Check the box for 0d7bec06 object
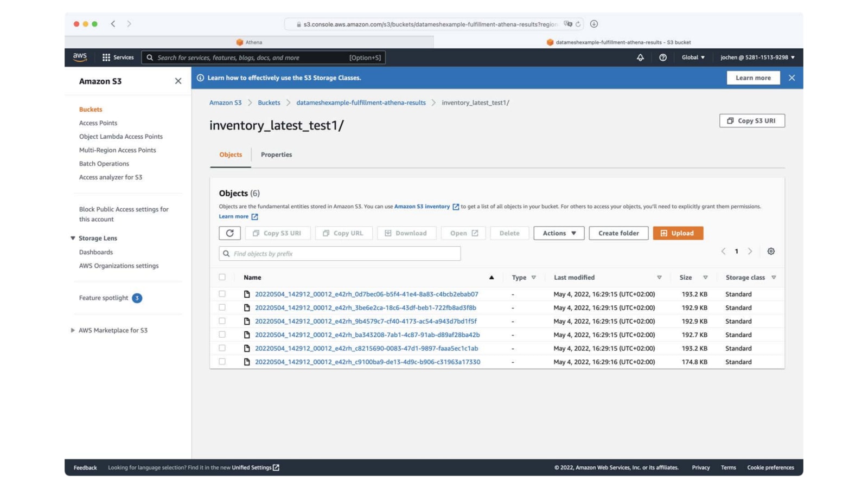Screen dimensions: 868x488 point(222,294)
